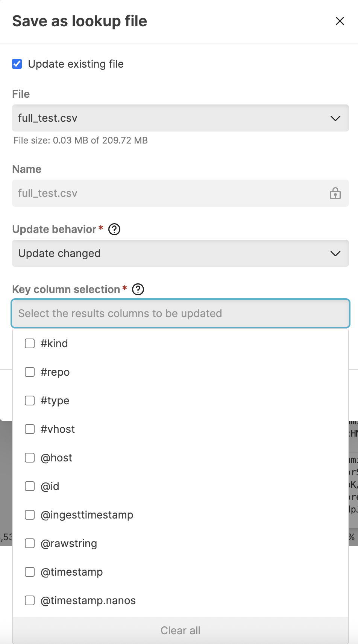Open the results columns selection dropdown

pyautogui.click(x=181, y=313)
